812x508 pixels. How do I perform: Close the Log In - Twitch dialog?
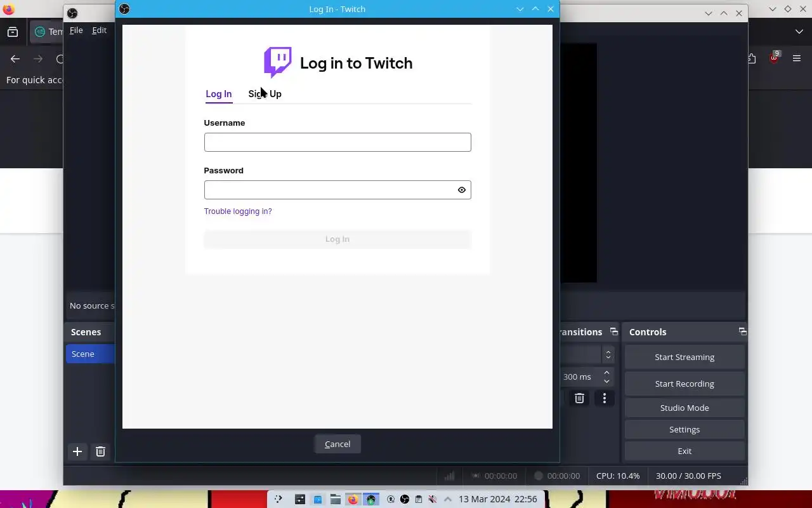[x=551, y=9]
